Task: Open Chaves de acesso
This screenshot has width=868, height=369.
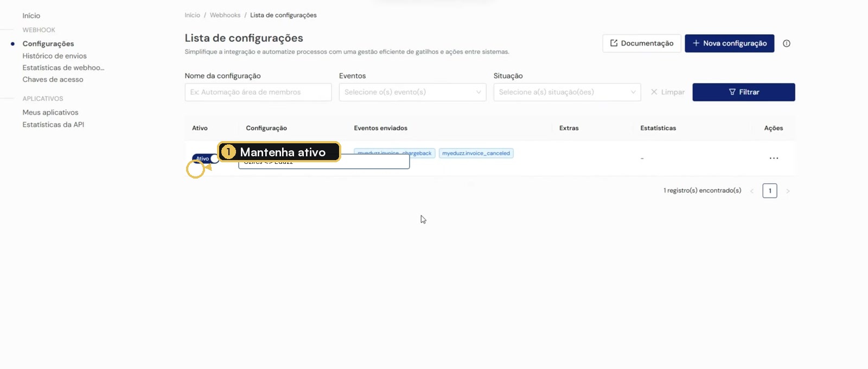Action: [x=53, y=80]
